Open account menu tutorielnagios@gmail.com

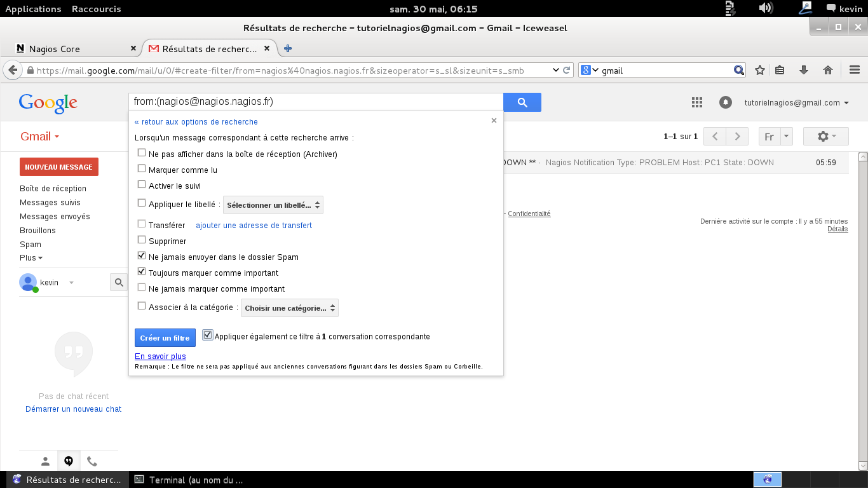(797, 103)
